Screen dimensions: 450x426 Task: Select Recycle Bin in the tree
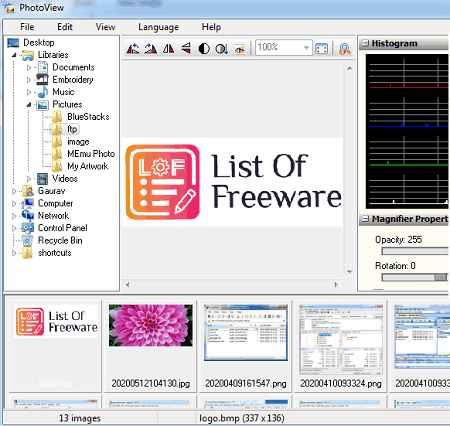click(60, 241)
